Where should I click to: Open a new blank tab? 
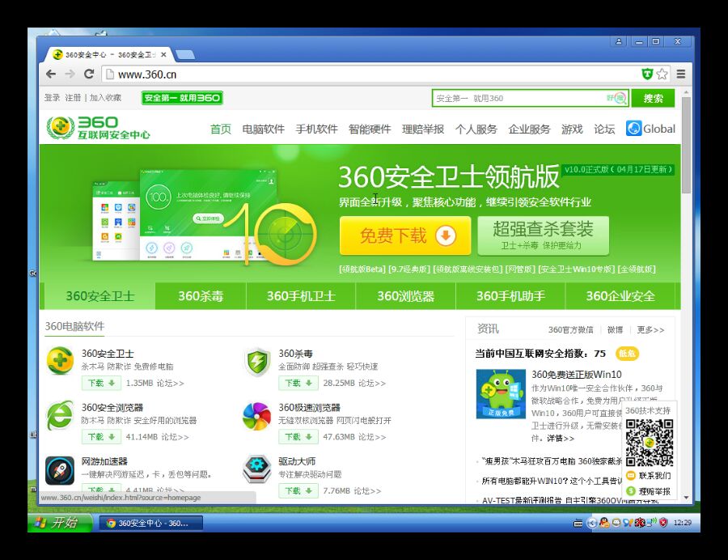[185, 55]
